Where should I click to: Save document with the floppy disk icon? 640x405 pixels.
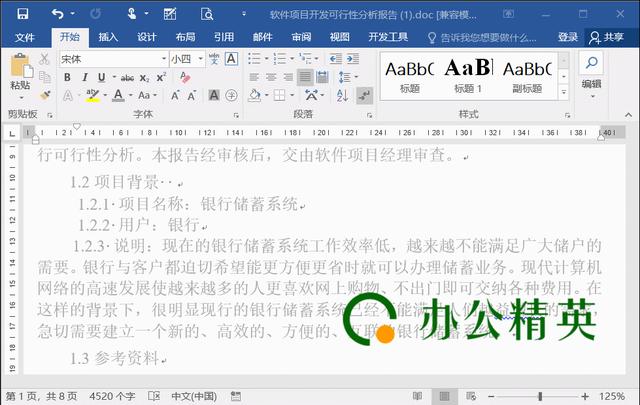click(23, 14)
